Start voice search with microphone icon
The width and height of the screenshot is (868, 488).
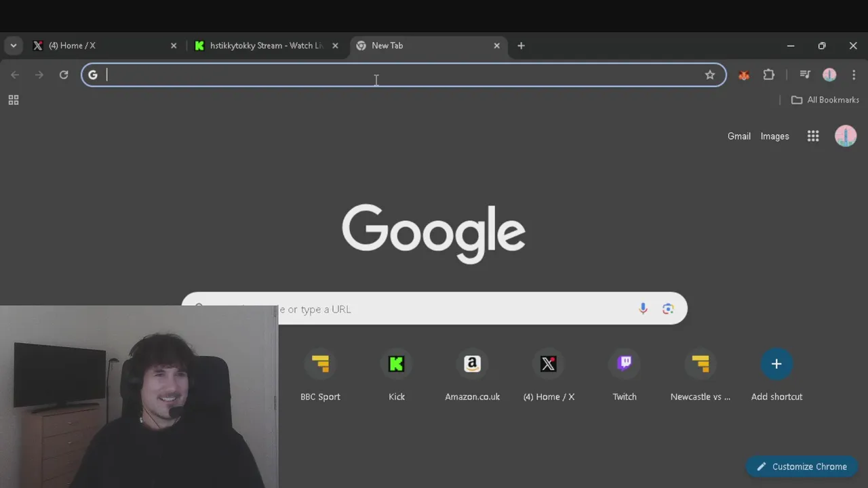643,309
